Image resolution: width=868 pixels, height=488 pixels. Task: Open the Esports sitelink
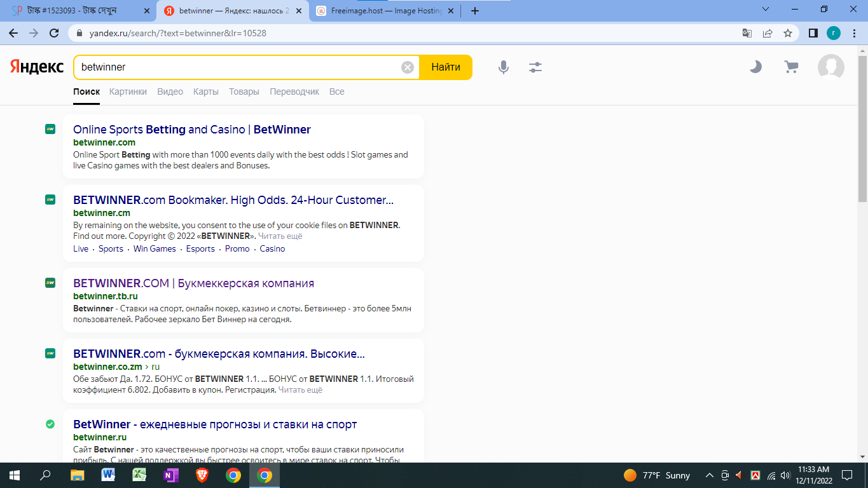(200, 248)
